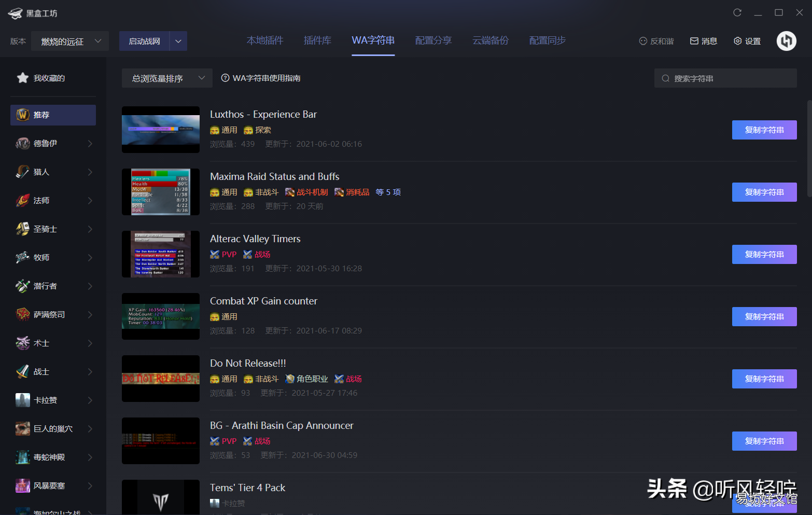
Task: Click the 角色职业 tag on Do Not Release
Action: click(x=306, y=379)
